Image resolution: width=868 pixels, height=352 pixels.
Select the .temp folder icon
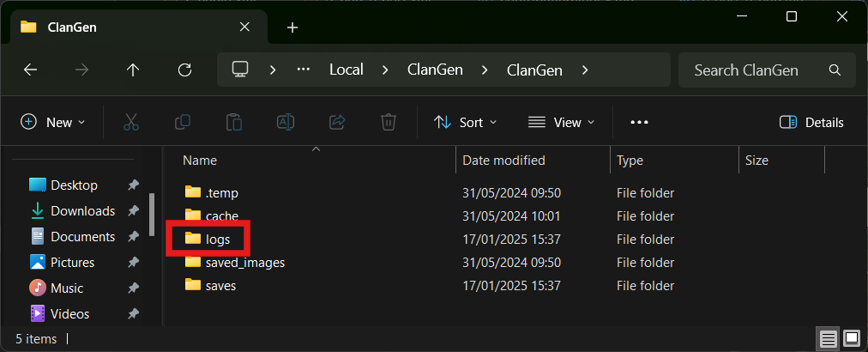coord(193,192)
